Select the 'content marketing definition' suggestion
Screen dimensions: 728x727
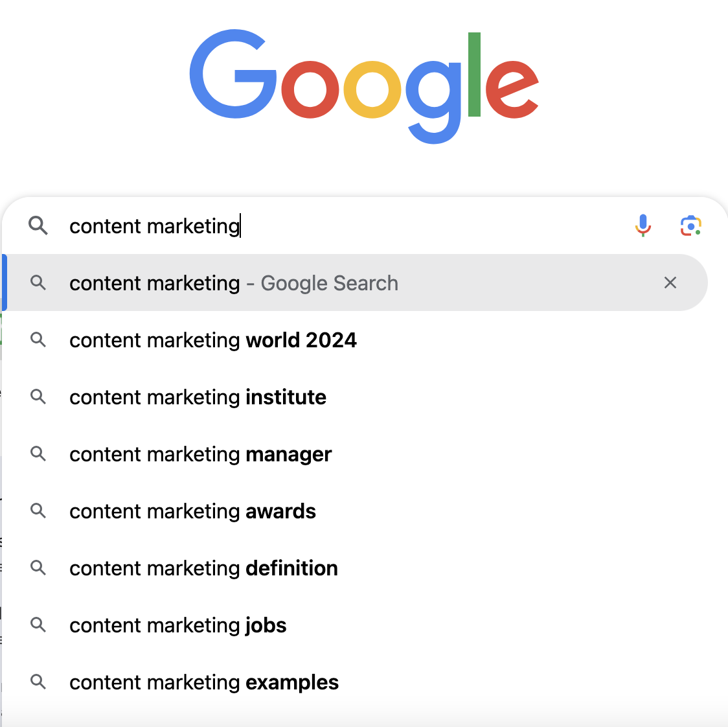point(203,568)
